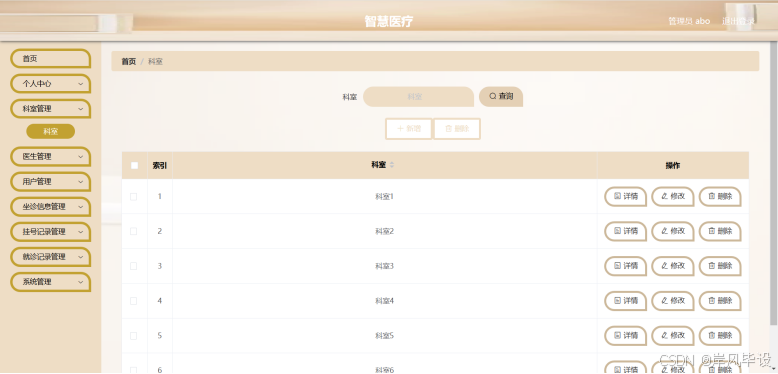Click 修改 for 科室4

tap(673, 301)
